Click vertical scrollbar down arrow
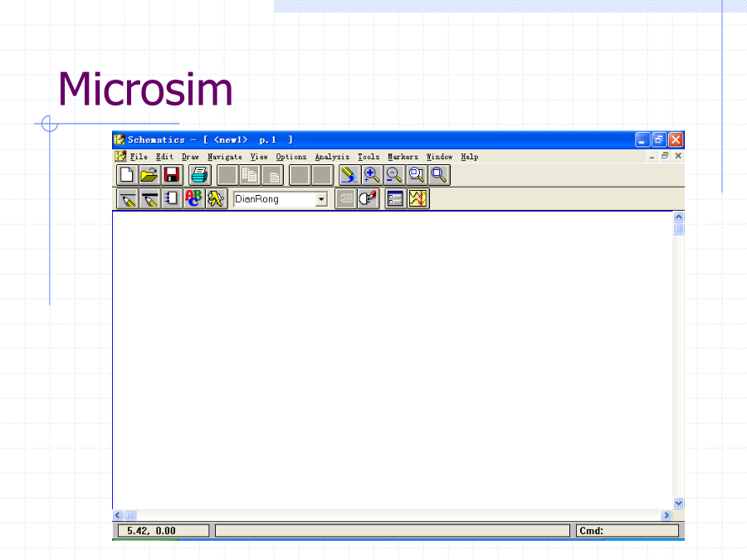The height and width of the screenshot is (560, 747). [678, 504]
